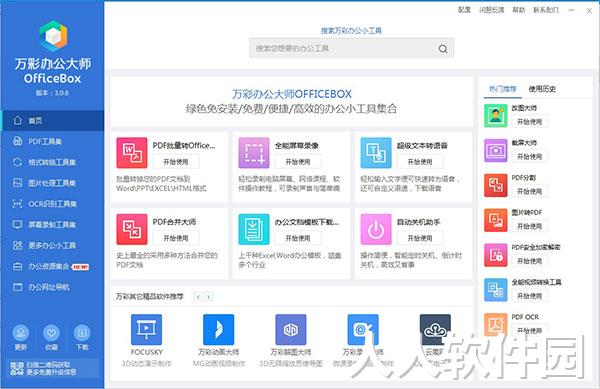Open the 问题反馈 menu item

(492, 10)
